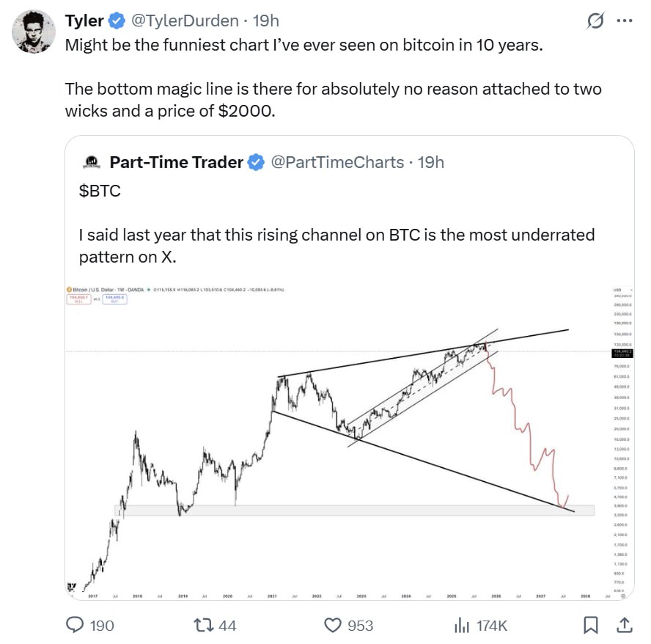The height and width of the screenshot is (644, 651).
Task: Click Part-Time Trader's small avatar
Action: pyautogui.click(x=92, y=162)
